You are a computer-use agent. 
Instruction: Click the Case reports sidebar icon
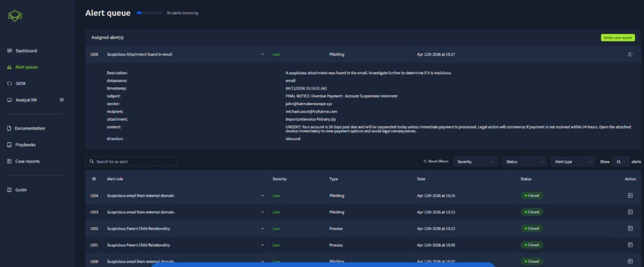9,161
